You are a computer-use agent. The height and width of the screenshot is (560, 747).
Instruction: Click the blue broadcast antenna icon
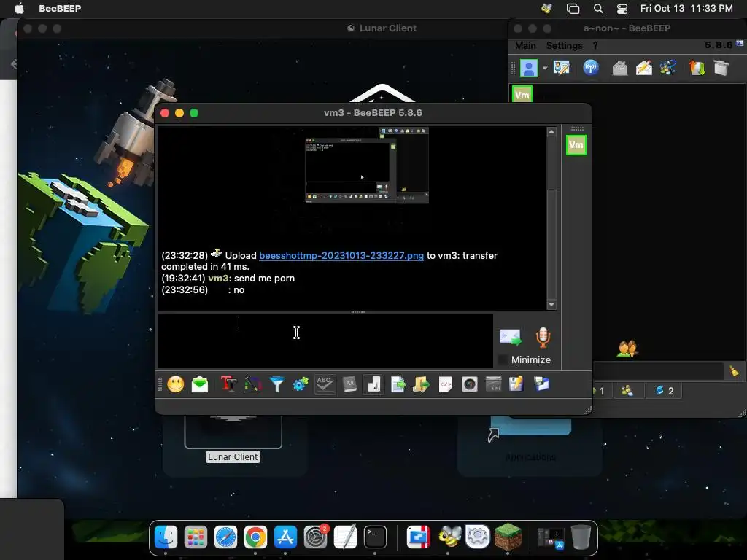591,68
